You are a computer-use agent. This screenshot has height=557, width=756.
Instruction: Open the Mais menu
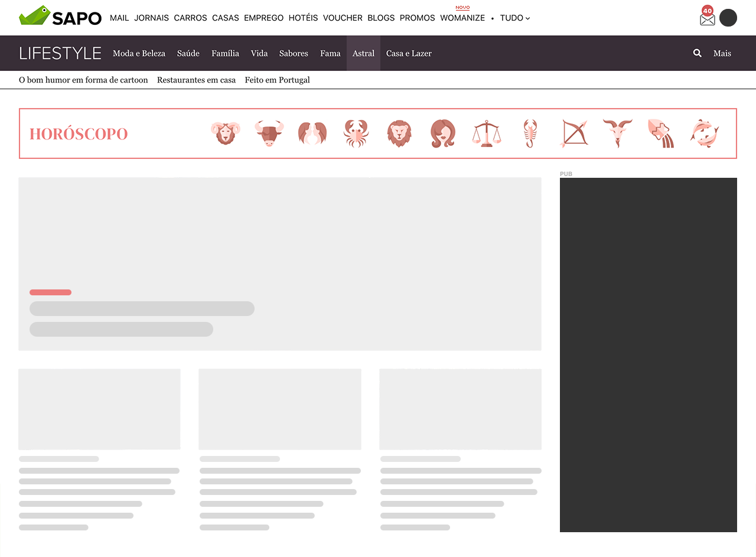tap(722, 53)
